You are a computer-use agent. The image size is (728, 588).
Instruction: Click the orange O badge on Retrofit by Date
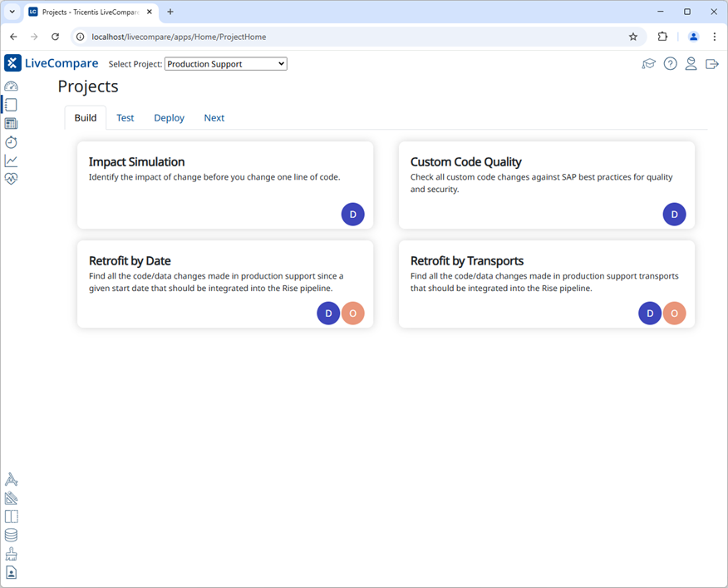click(x=352, y=314)
